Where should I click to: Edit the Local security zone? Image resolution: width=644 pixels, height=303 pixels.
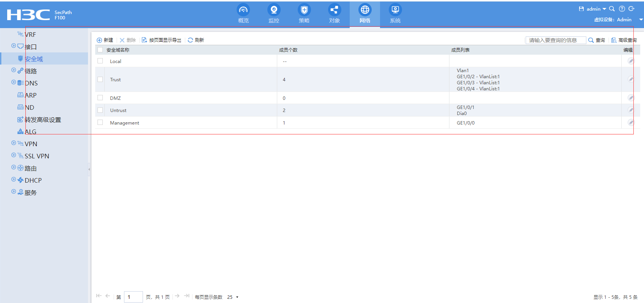coord(631,61)
